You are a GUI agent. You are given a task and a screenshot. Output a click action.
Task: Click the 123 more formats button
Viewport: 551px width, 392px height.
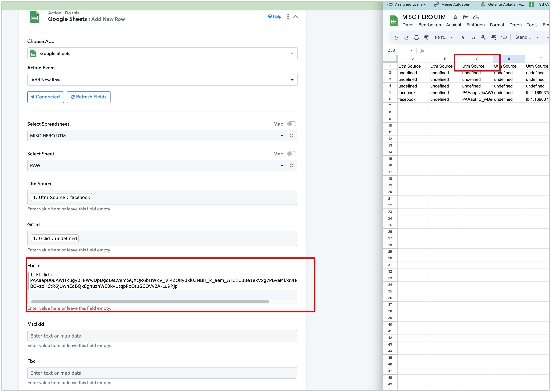point(504,37)
